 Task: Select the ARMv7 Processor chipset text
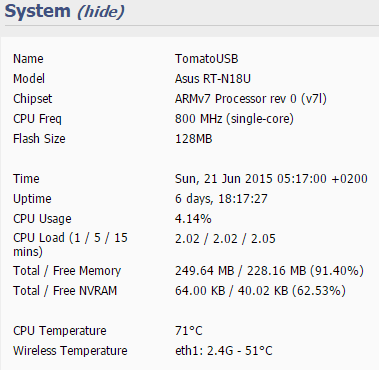coord(251,99)
